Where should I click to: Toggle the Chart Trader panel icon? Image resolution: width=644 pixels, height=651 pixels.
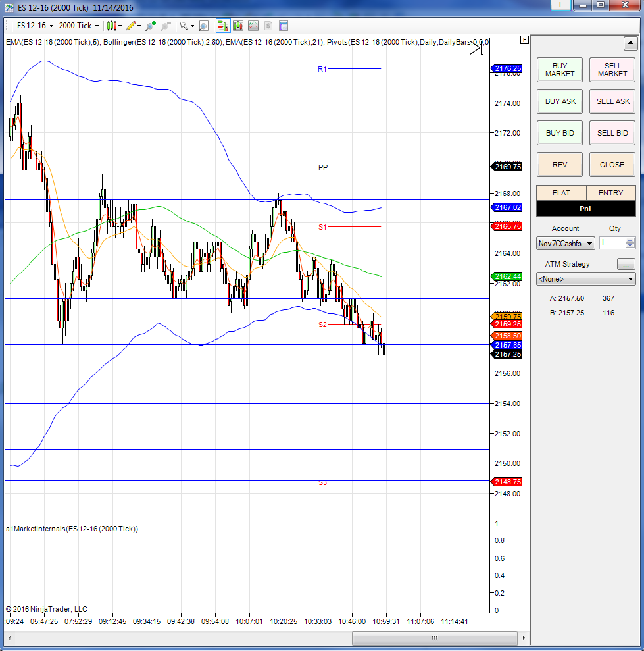223,26
